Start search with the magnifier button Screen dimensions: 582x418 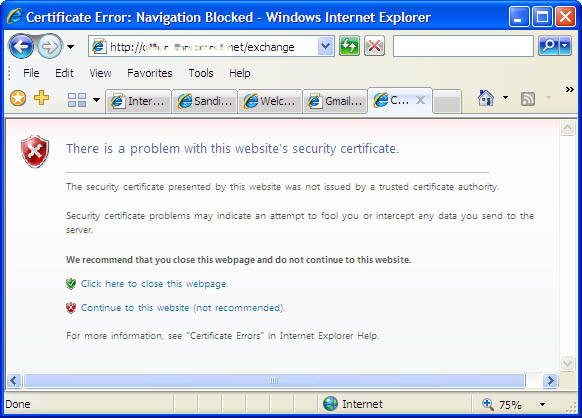[548, 46]
